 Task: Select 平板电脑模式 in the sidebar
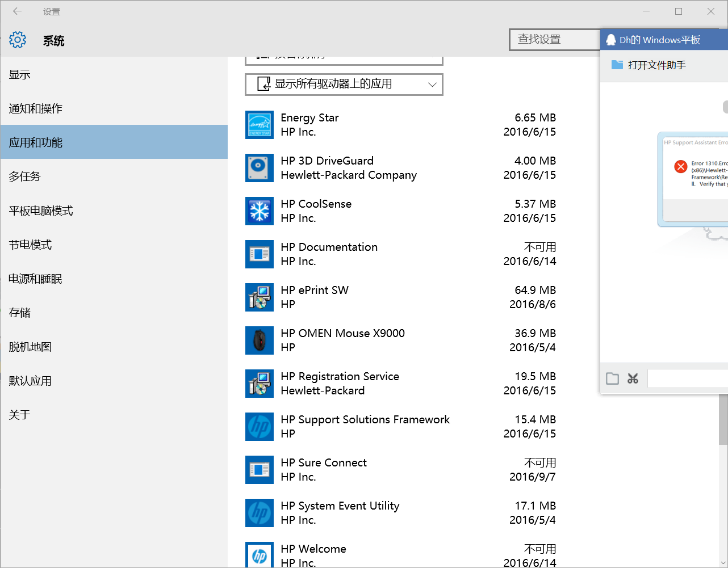[x=114, y=211]
